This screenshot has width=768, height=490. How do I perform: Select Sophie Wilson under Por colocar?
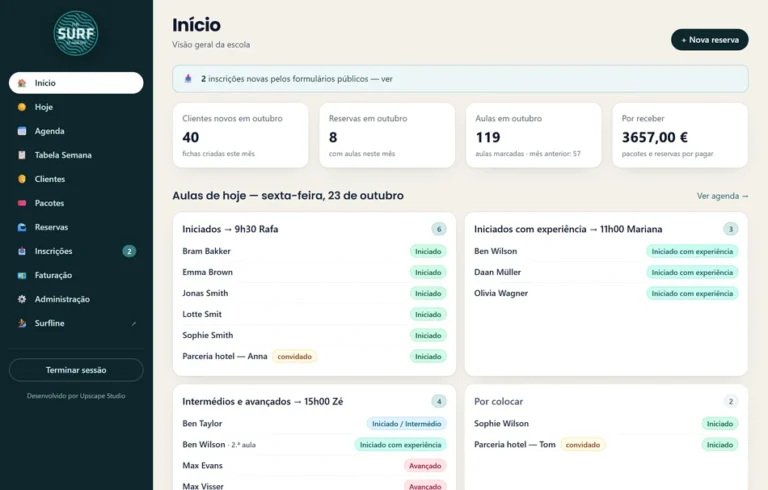[x=501, y=423]
